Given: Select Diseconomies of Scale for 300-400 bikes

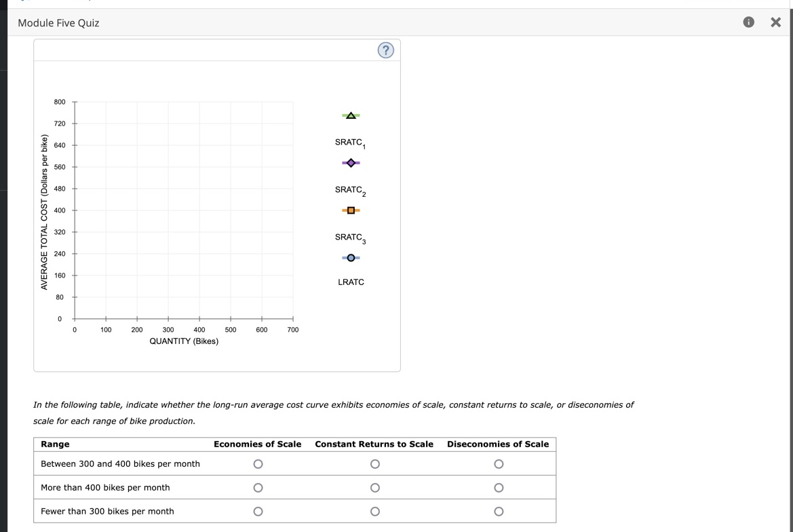Looking at the screenshot, I should [499, 463].
